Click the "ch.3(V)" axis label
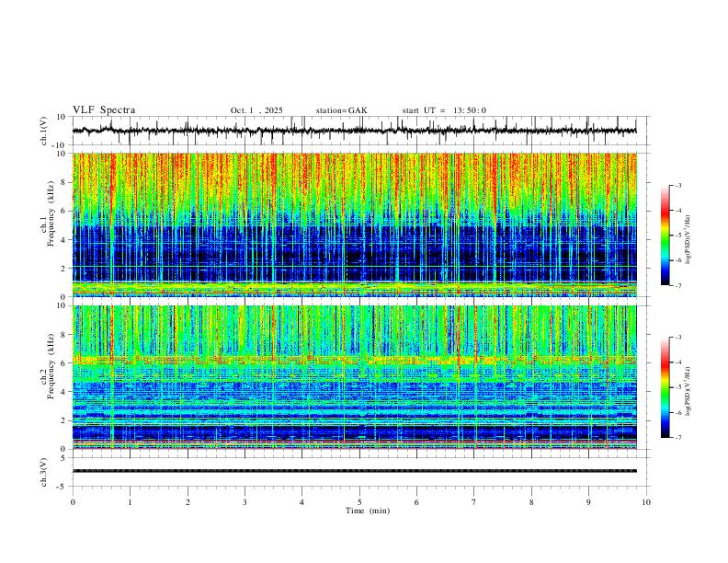 click(x=44, y=472)
